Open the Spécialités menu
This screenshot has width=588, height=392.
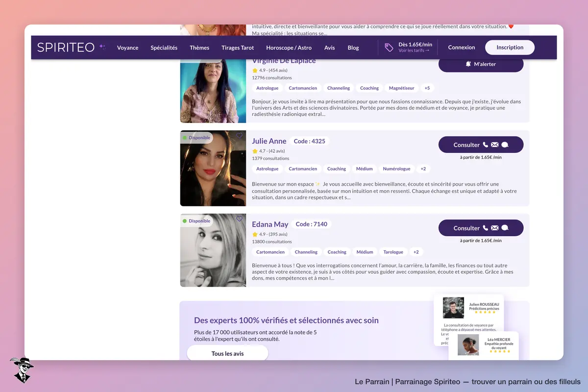point(164,48)
